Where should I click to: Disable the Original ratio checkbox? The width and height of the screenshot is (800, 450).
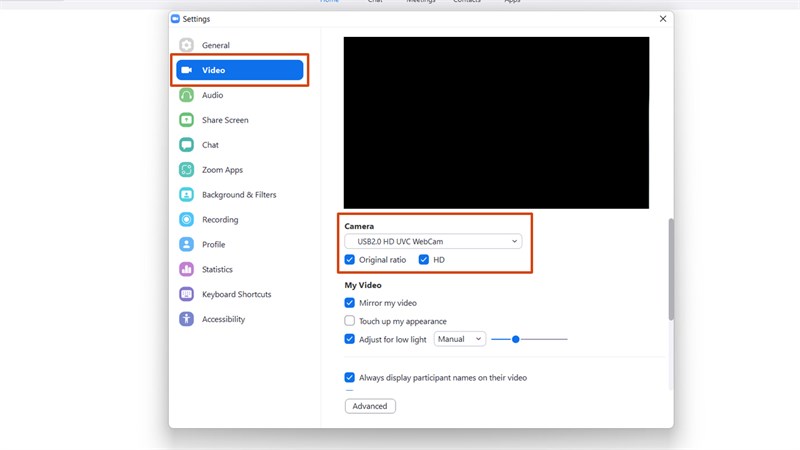coord(350,260)
